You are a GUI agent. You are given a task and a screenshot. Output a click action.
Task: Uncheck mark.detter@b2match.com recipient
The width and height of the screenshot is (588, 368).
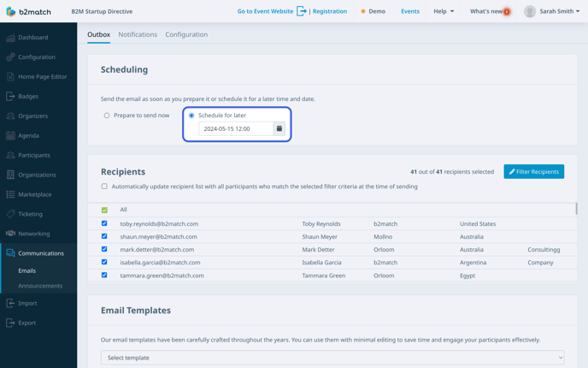point(104,249)
